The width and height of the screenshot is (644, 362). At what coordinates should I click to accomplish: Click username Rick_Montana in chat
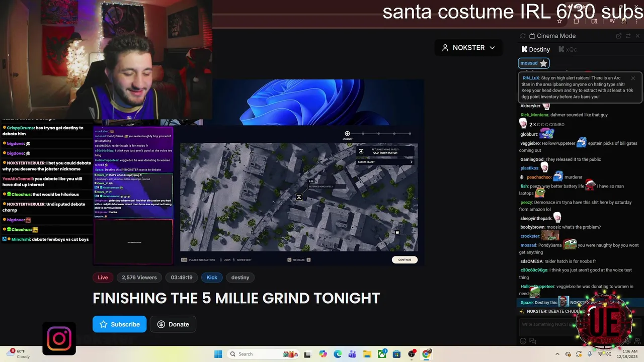534,115
